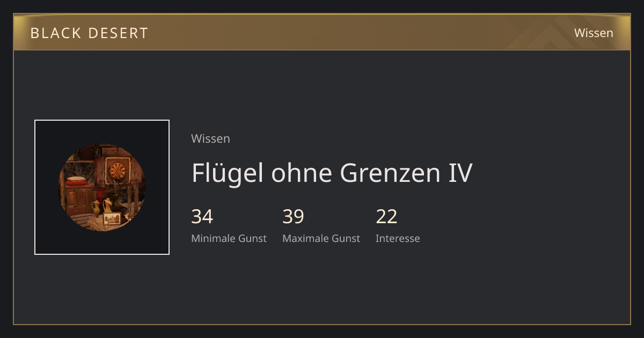This screenshot has height=338, width=644.
Task: Click the white-bordered thumbnail frame
Action: click(102, 187)
